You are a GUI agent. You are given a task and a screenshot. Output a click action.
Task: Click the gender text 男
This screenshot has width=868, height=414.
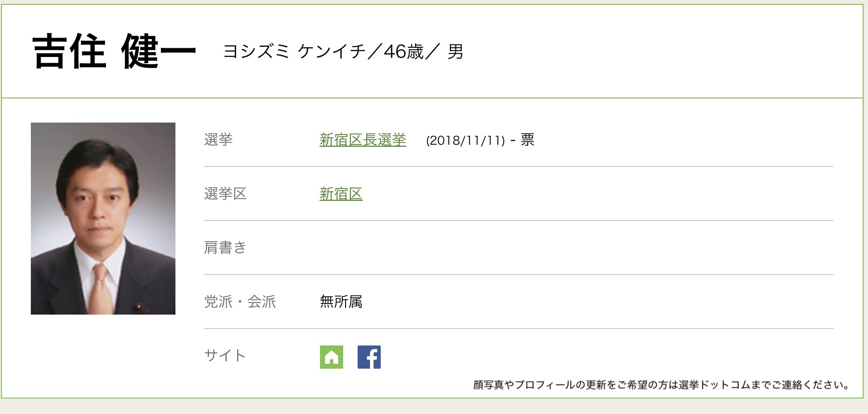(455, 52)
